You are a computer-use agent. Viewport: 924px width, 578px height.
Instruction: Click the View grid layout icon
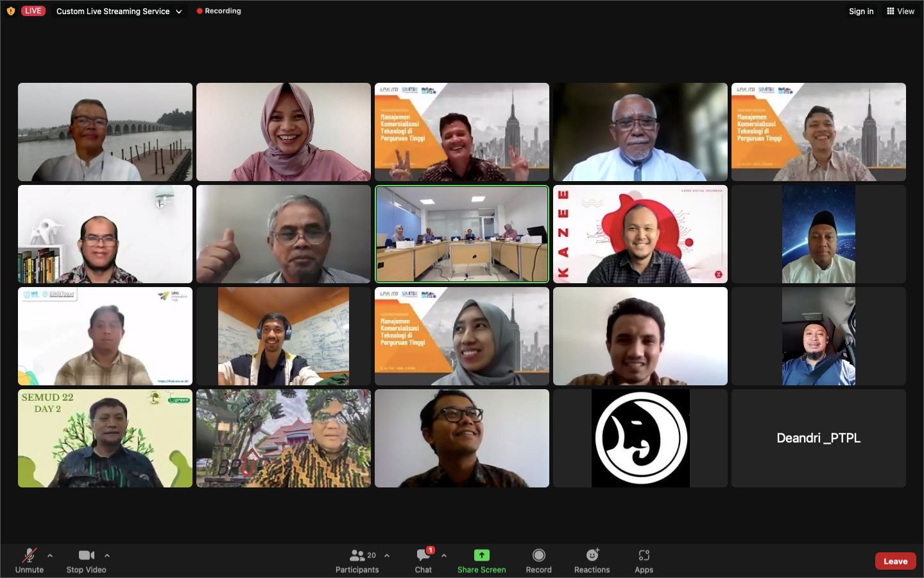891,11
